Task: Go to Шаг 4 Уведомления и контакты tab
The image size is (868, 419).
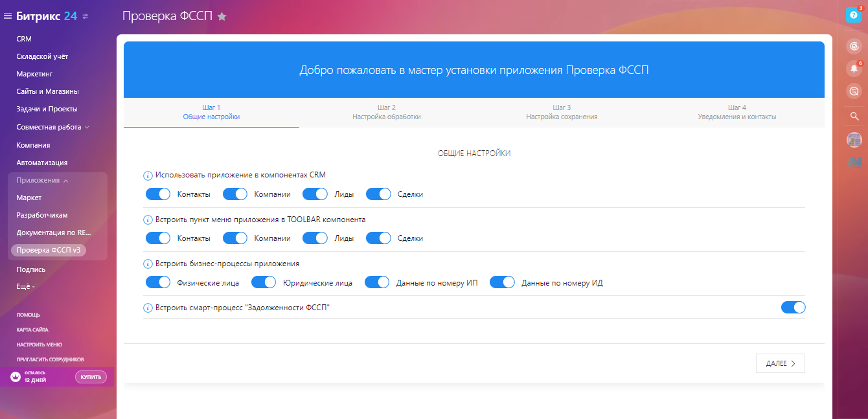Action: pyautogui.click(x=737, y=112)
